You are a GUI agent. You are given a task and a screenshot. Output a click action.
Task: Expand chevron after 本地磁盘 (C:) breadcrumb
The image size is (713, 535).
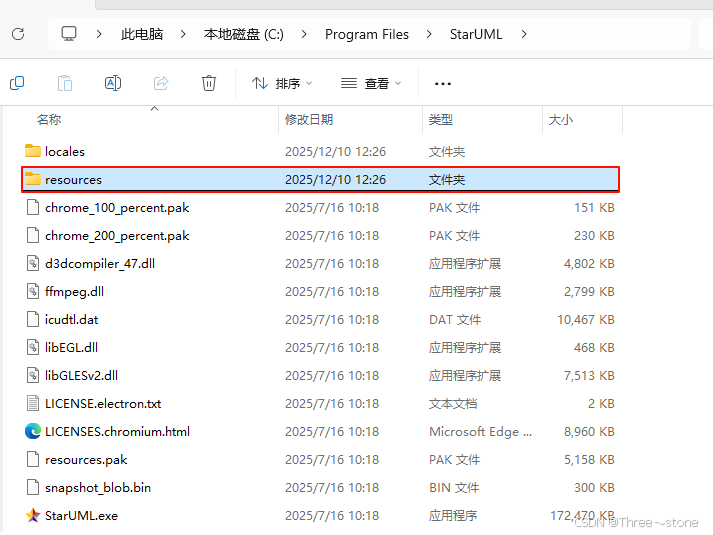[304, 34]
